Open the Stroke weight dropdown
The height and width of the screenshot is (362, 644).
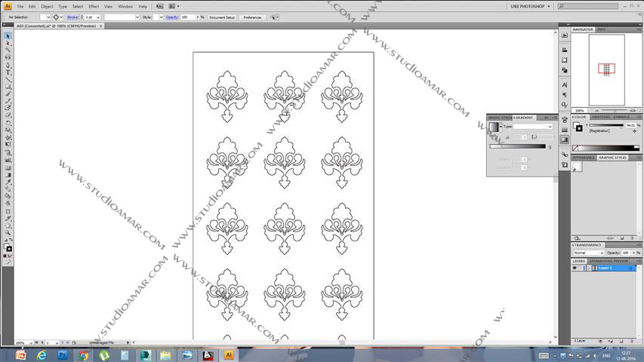pos(98,17)
